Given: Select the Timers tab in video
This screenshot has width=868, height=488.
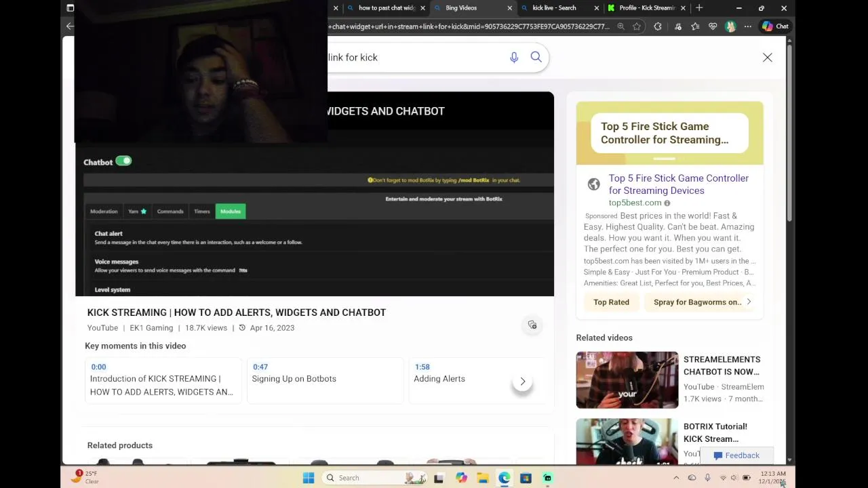Looking at the screenshot, I should [202, 211].
